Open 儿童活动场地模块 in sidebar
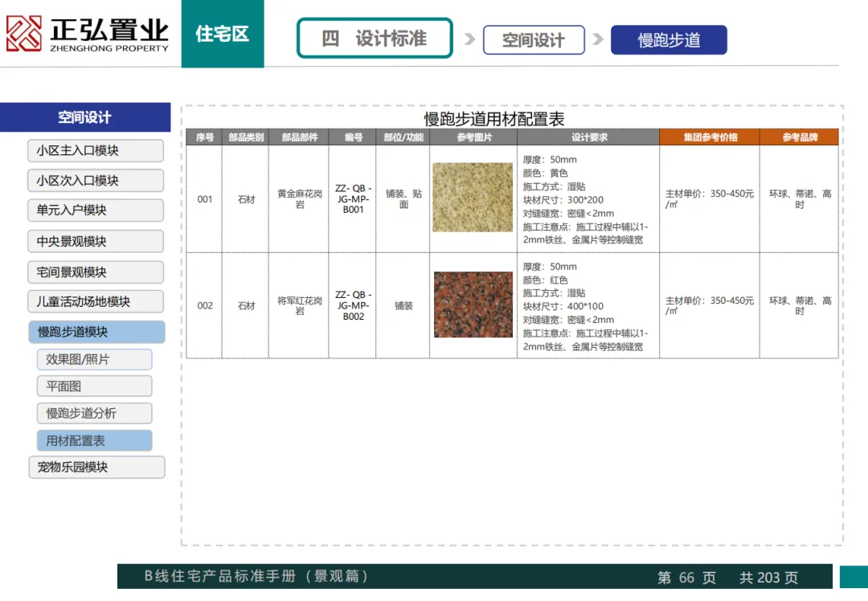 click(96, 301)
